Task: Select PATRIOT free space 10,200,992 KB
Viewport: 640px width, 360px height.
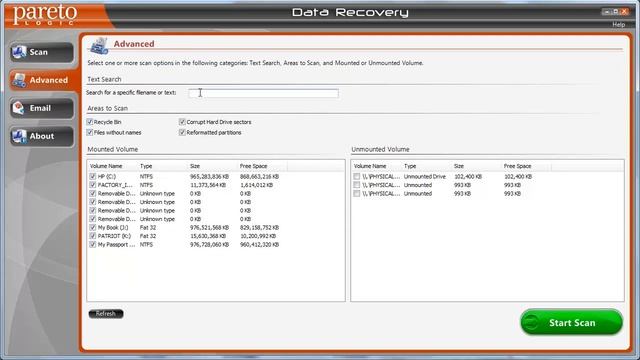Action: coord(258,236)
